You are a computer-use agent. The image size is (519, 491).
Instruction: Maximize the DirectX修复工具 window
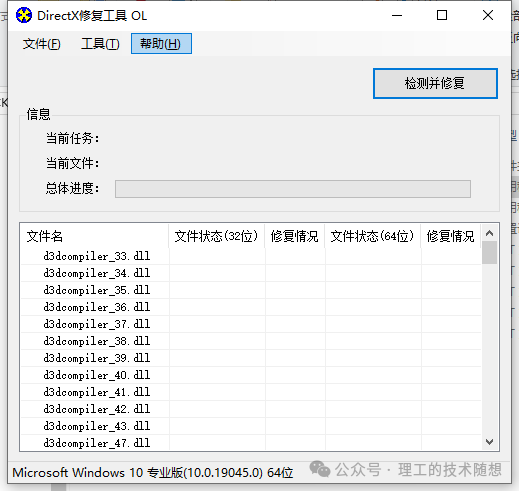(x=442, y=15)
